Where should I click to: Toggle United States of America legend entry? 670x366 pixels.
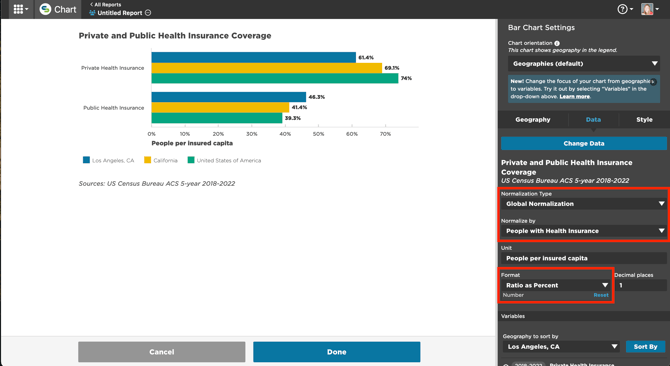coord(224,160)
